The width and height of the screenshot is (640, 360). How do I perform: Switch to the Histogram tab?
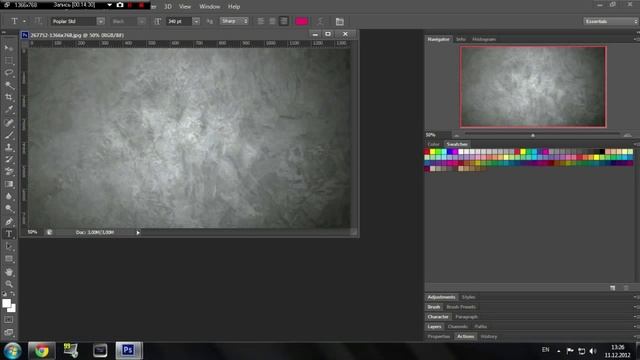point(484,39)
